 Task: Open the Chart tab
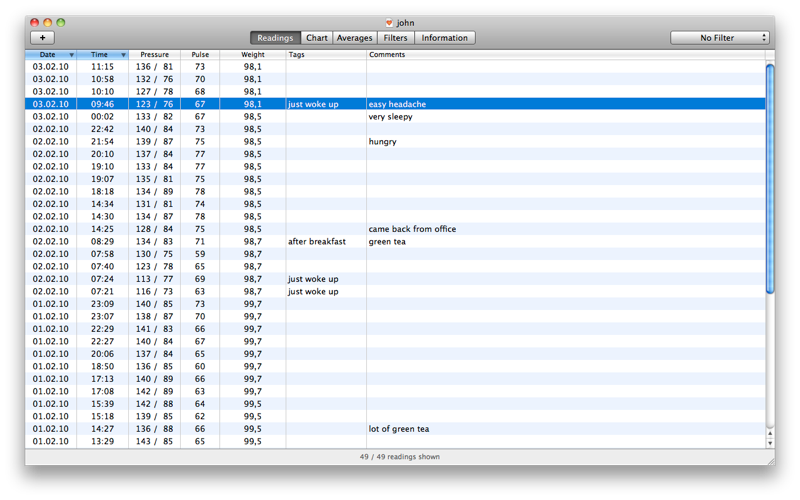point(317,38)
